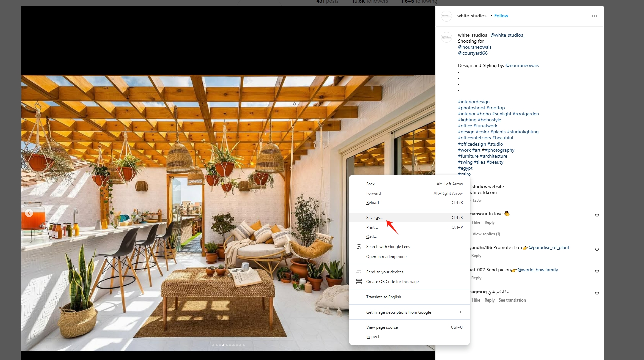Like the mansour "In love" comment
644x360 pixels.
coord(597,216)
